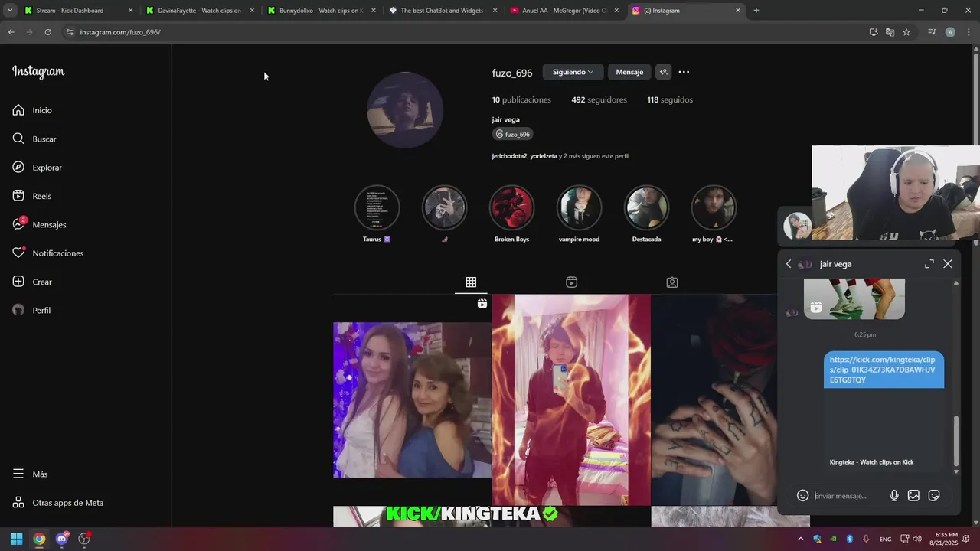Open the post with two women

(x=412, y=399)
